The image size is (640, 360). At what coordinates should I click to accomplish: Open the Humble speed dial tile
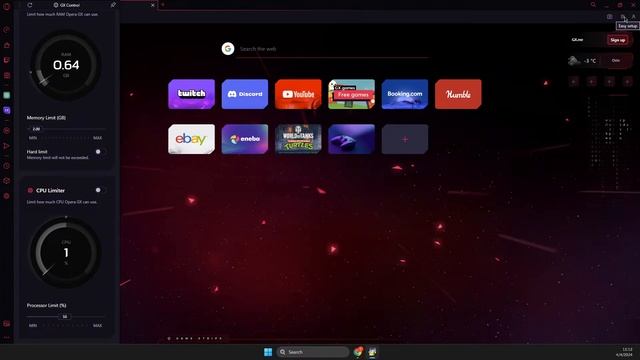[x=458, y=94]
